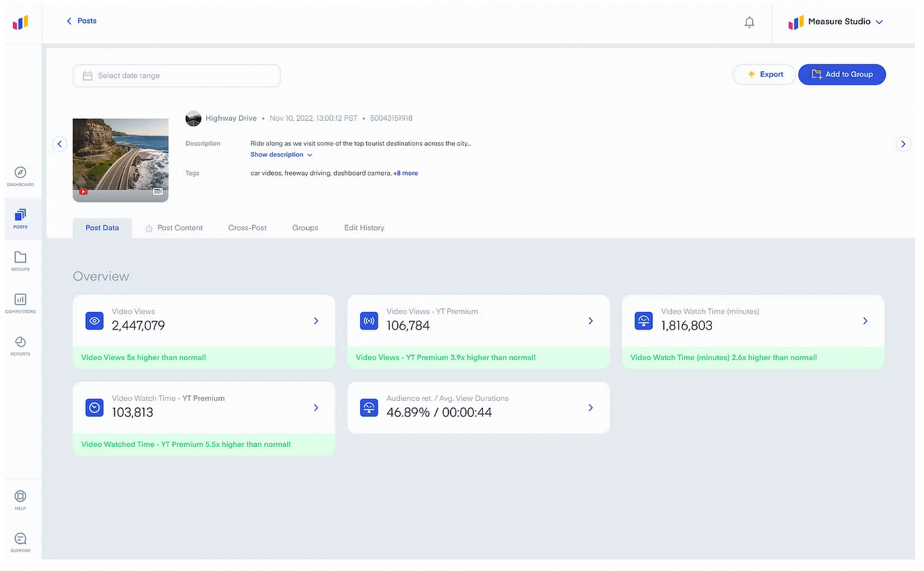Open Video Views - YT Premium details chevron
Screen dimensions: 924x571
(591, 321)
